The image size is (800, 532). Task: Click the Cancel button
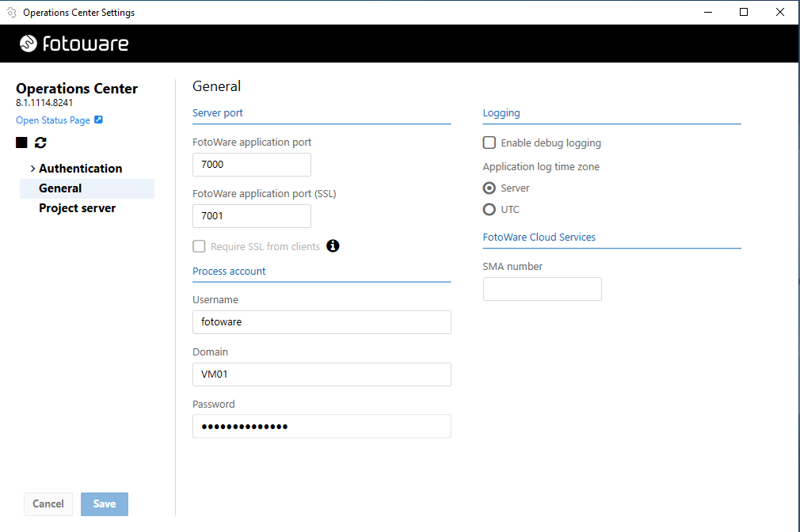click(x=48, y=504)
